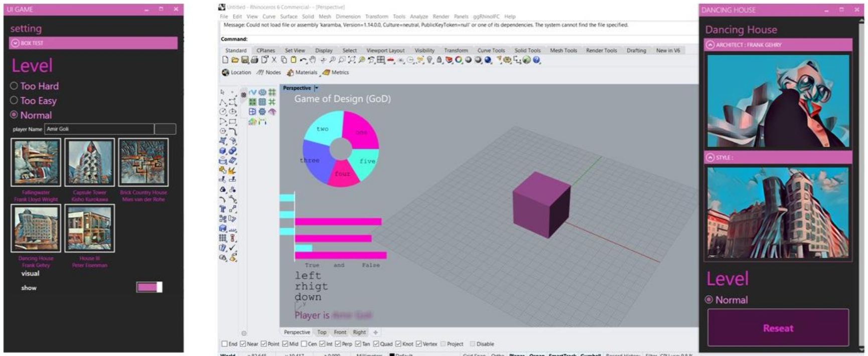The image size is (868, 356).
Task: Click the red car view icon
Action: pos(390,60)
